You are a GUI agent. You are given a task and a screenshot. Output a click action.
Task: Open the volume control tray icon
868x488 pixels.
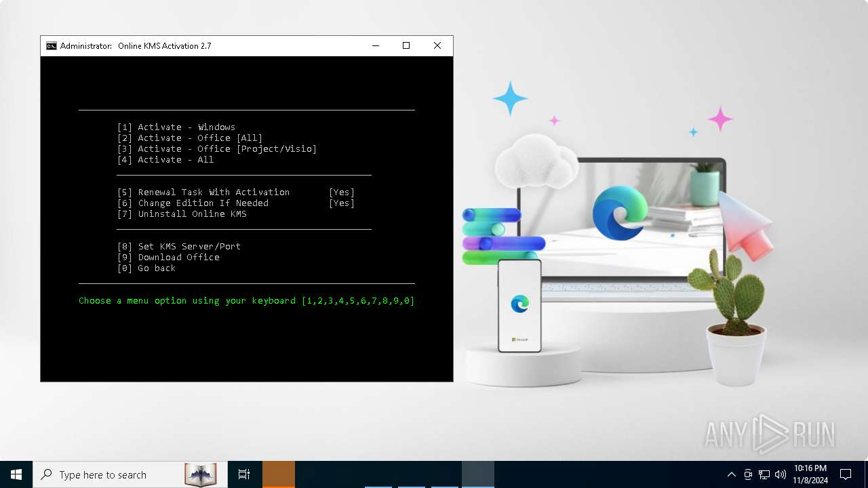pyautogui.click(x=781, y=474)
